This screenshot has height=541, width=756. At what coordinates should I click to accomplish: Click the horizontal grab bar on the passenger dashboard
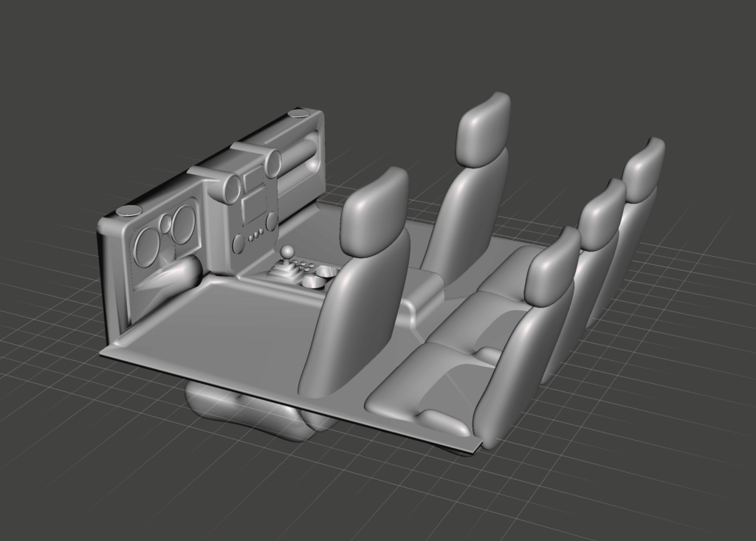pos(298,159)
